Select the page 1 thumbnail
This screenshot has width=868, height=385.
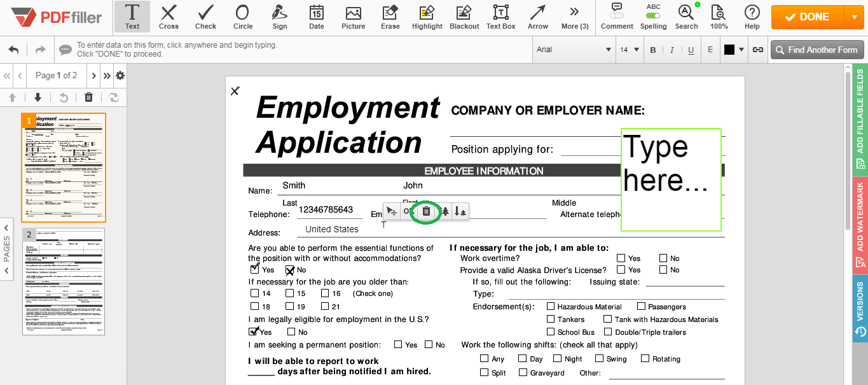[x=64, y=167]
